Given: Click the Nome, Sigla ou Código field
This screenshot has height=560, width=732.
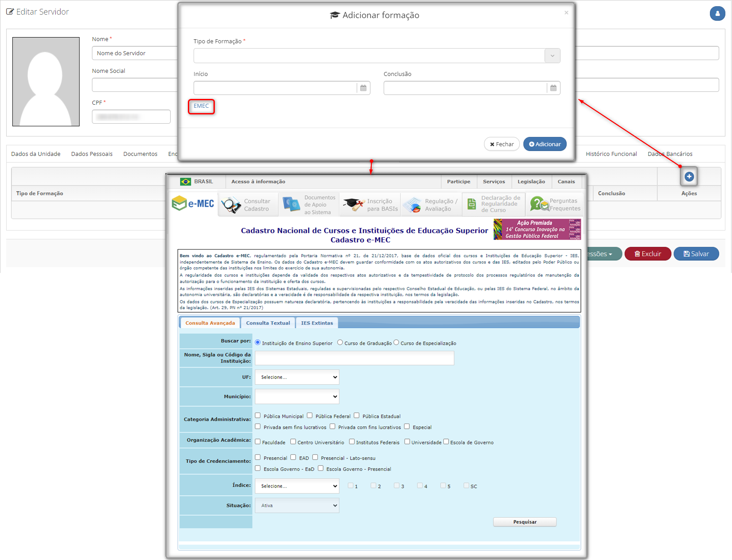Looking at the screenshot, I should (355, 358).
